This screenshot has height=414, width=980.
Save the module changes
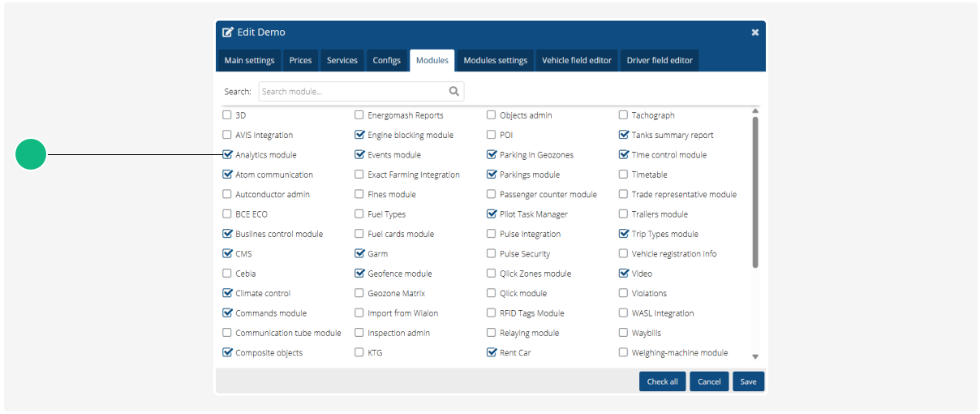coord(748,382)
